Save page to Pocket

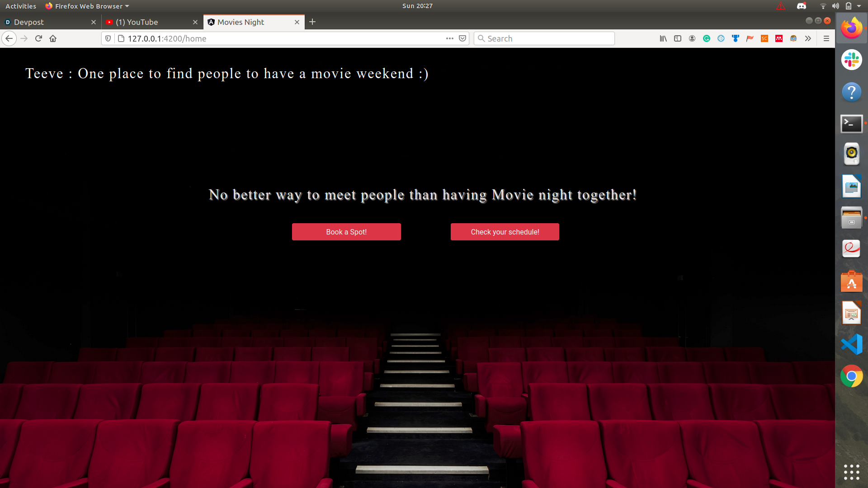click(x=462, y=38)
